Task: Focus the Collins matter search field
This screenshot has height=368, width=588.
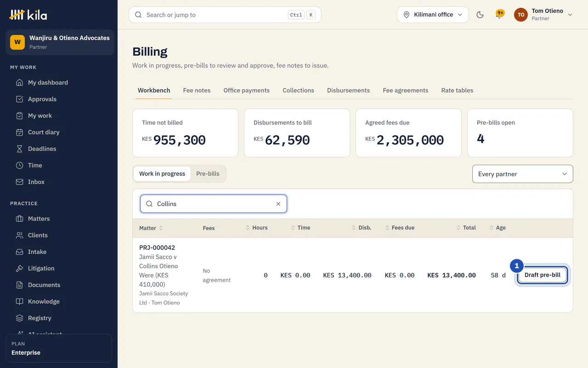Action: (x=214, y=204)
